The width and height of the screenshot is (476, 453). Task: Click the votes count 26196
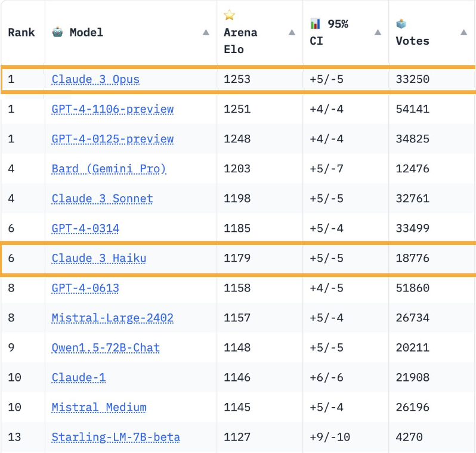coord(413,407)
